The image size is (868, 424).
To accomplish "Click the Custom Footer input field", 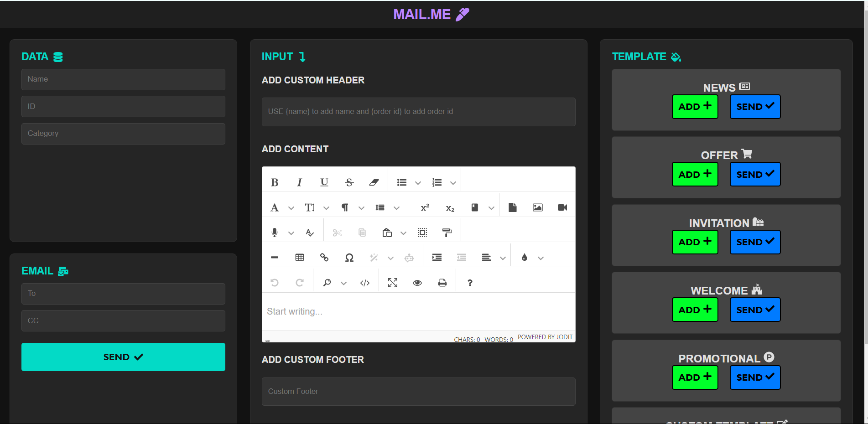I will tap(418, 391).
